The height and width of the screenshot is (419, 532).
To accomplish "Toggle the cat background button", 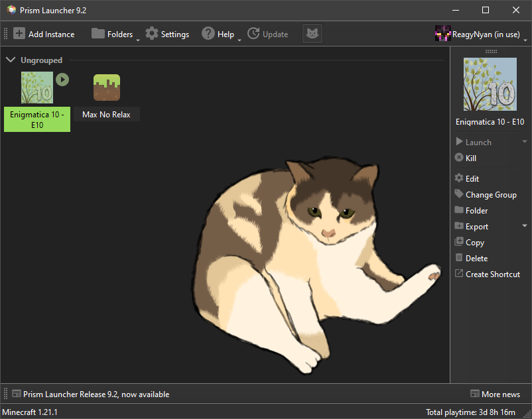I will tap(312, 34).
